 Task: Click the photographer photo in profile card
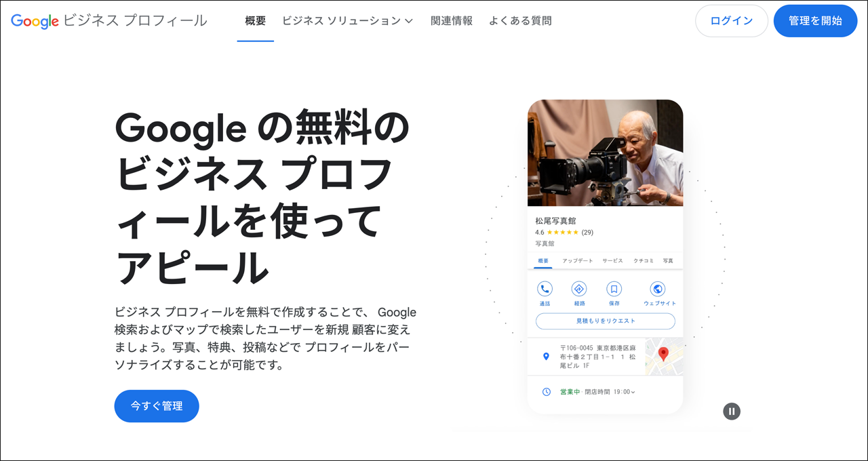click(606, 153)
